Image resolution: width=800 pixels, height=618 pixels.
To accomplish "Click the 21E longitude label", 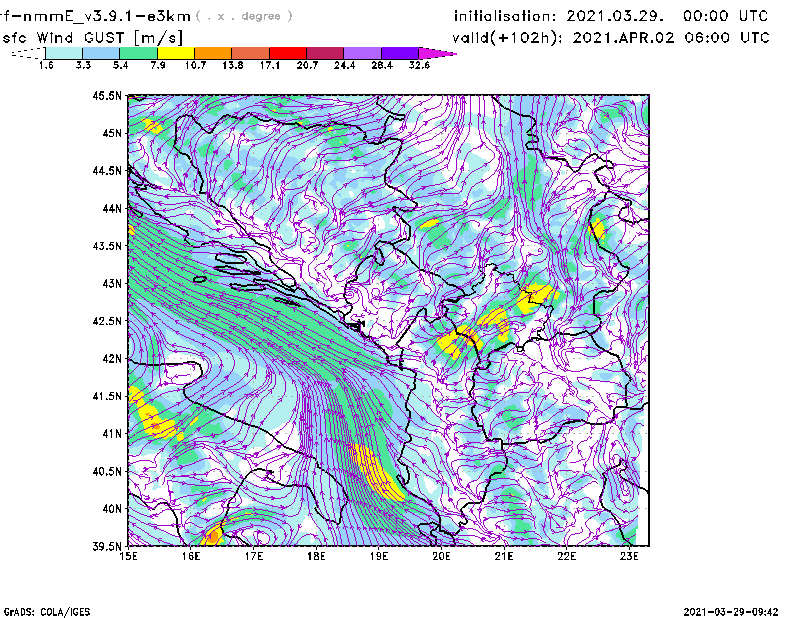I will pos(504,556).
